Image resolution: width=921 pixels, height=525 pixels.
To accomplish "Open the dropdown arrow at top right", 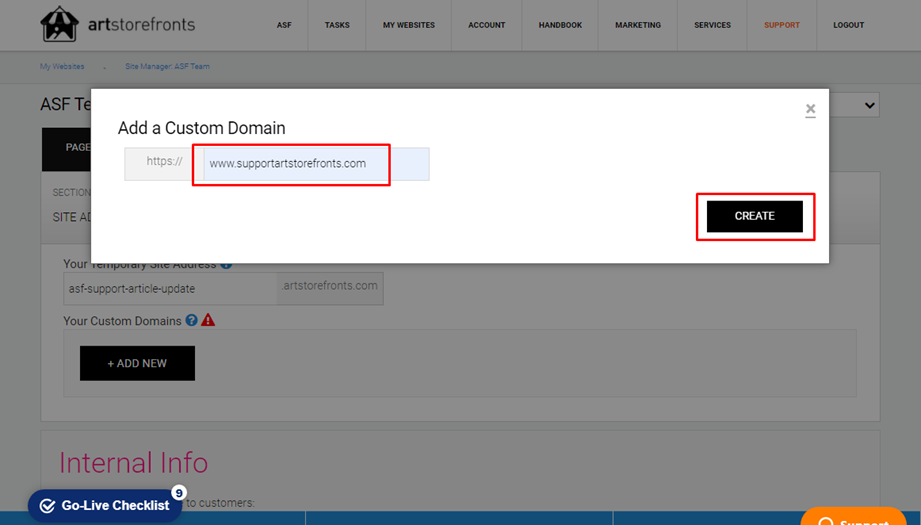I will click(x=869, y=105).
